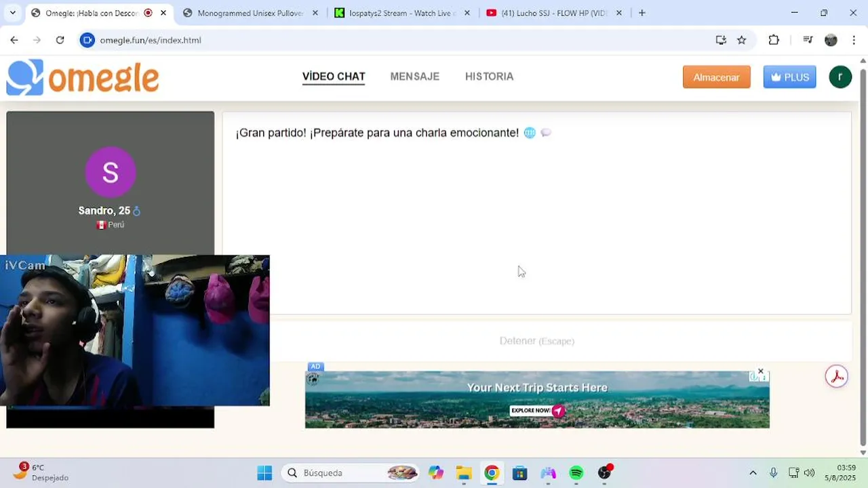Image resolution: width=868 pixels, height=488 pixels.
Task: Open the travel ad banner image
Action: coord(537,400)
